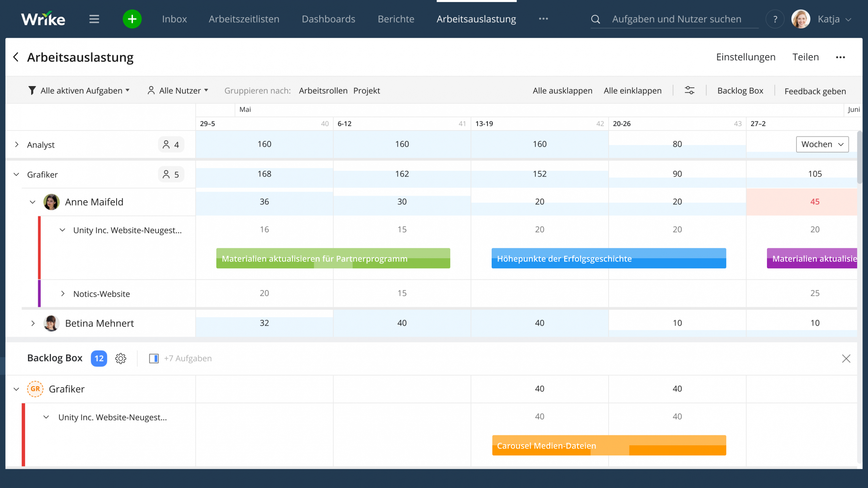Click the 20-26 week header
Viewport: 868px width, 488px height.
[677, 124]
